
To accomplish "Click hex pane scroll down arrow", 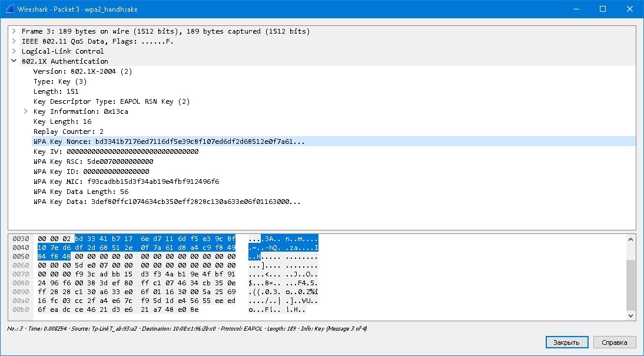I will (630, 316).
